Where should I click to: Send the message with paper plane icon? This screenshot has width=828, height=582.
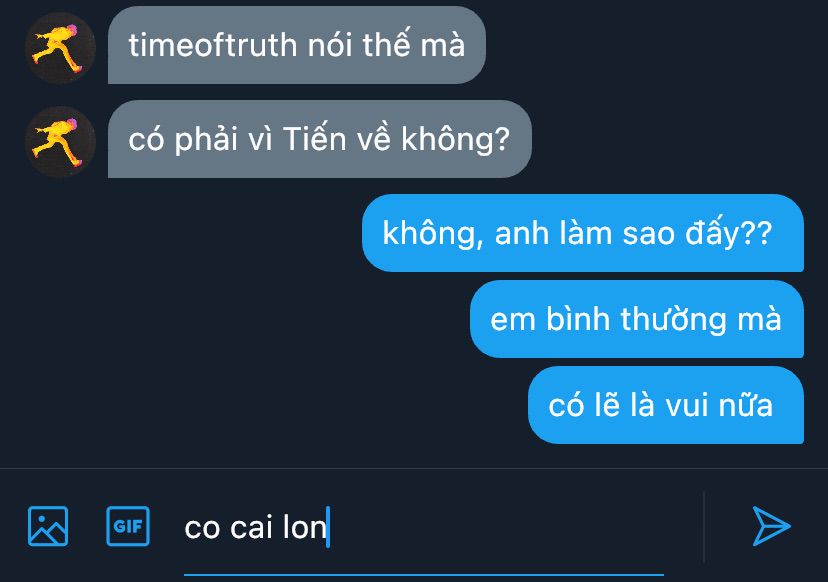click(x=771, y=526)
